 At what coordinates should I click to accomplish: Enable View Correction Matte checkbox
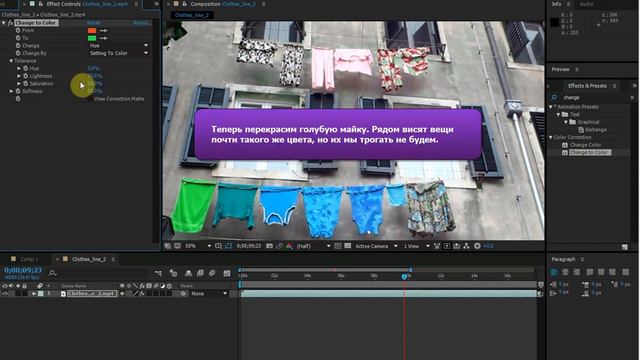90,99
